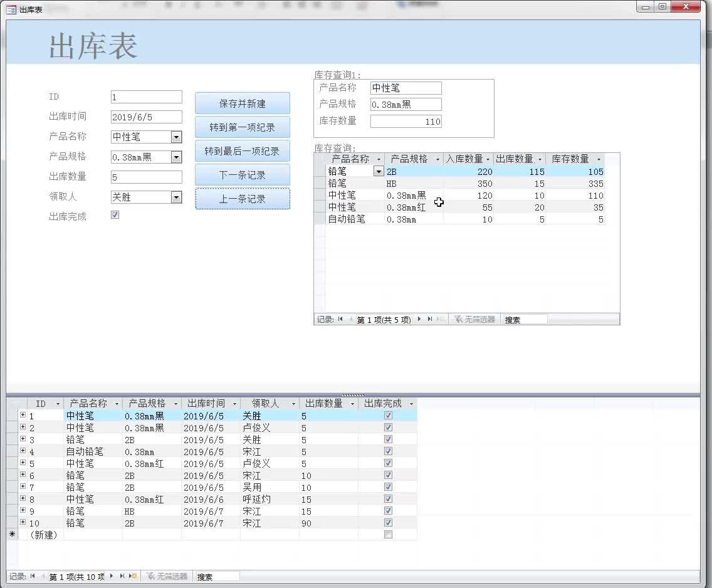Click the 搜索 box in bottom navigator
Screen dimensions: 712x588
tap(217, 577)
